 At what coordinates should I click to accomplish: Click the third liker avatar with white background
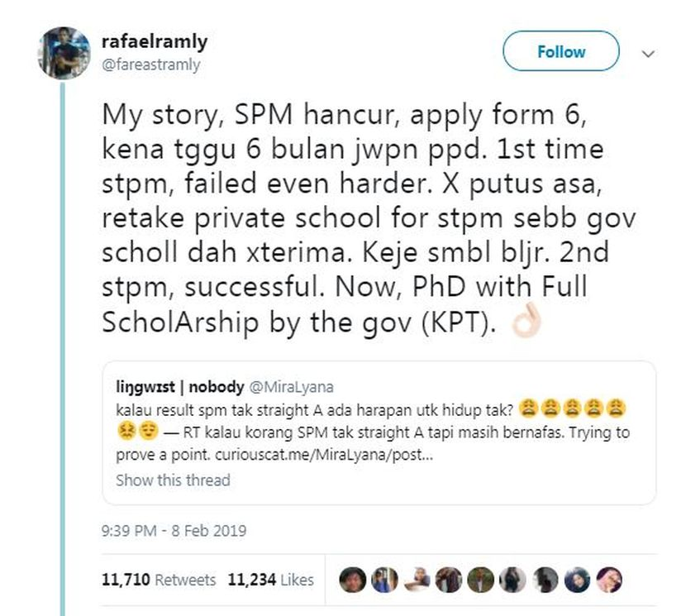417,580
